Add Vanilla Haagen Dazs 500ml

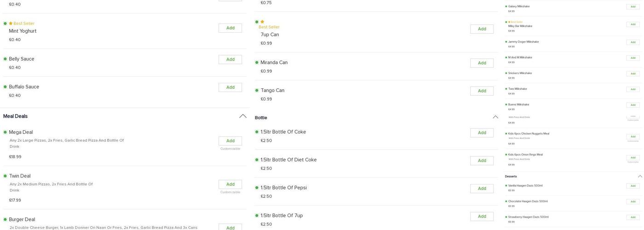pos(632,186)
